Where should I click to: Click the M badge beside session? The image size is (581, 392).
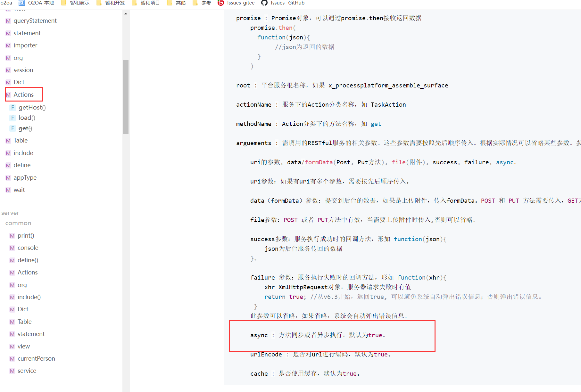pos(8,70)
